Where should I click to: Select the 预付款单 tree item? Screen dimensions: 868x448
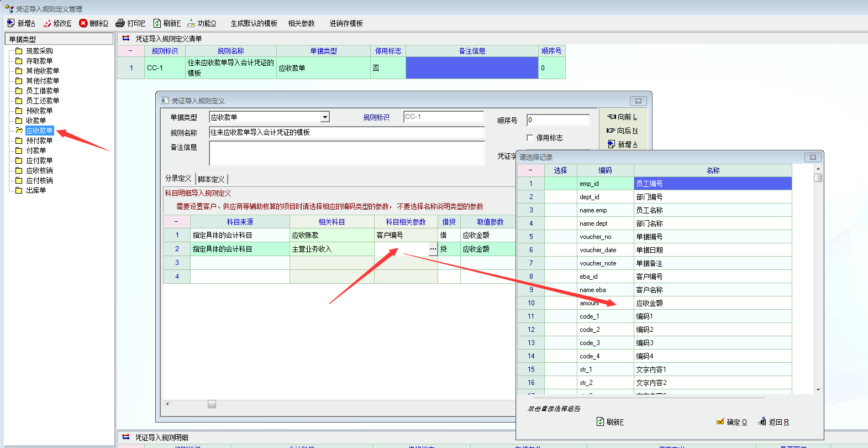[x=39, y=140]
